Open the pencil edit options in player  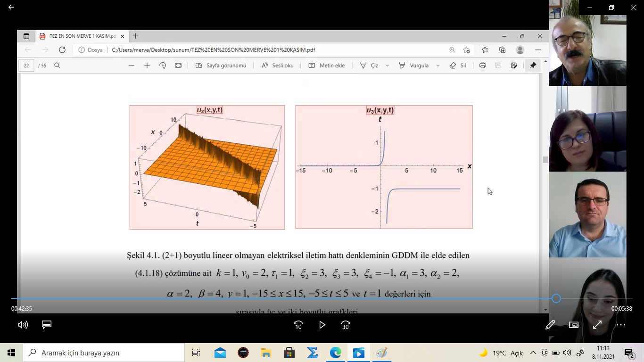click(550, 325)
